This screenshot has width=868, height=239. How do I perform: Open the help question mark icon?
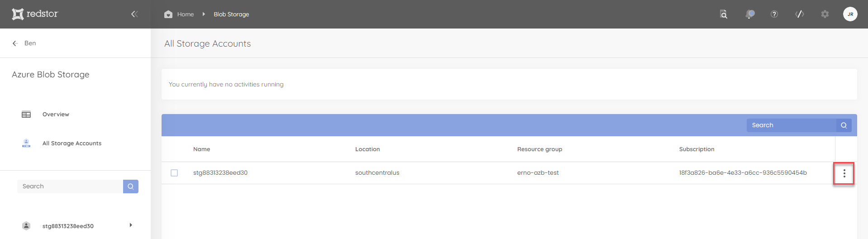[x=774, y=14]
